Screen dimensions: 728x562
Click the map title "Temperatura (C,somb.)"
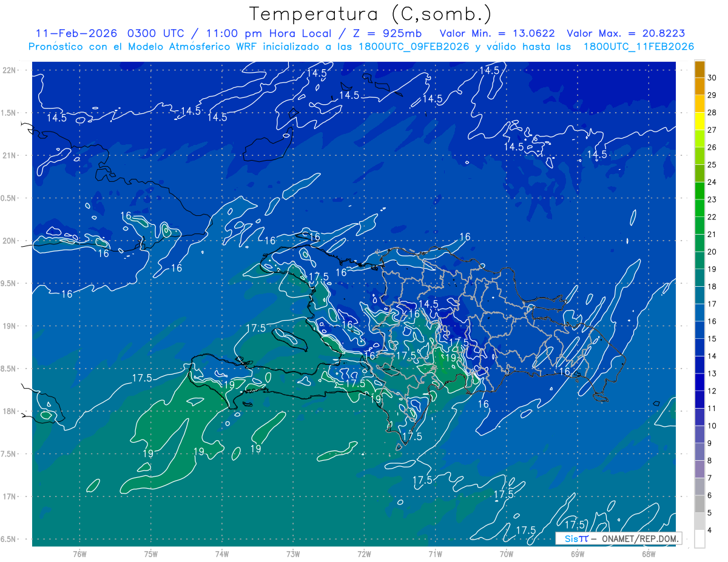pos(371,13)
